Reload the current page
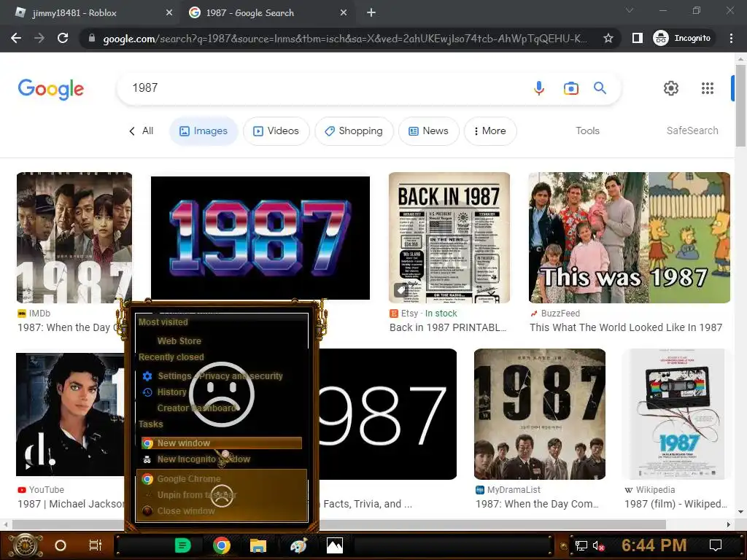747x560 pixels. [63, 38]
